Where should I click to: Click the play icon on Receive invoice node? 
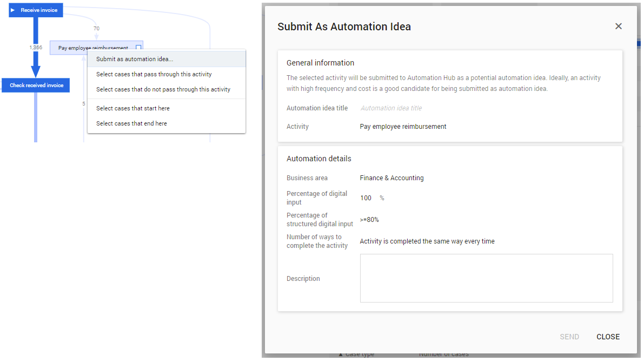(x=13, y=10)
